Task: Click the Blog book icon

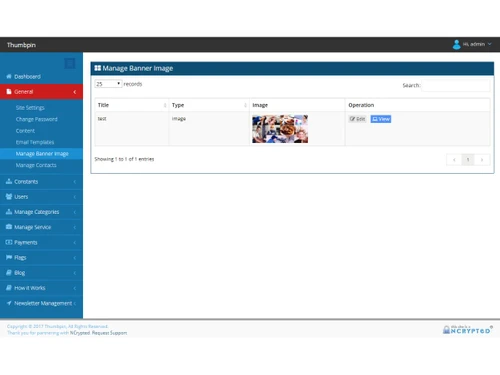Action: pyautogui.click(x=9, y=273)
